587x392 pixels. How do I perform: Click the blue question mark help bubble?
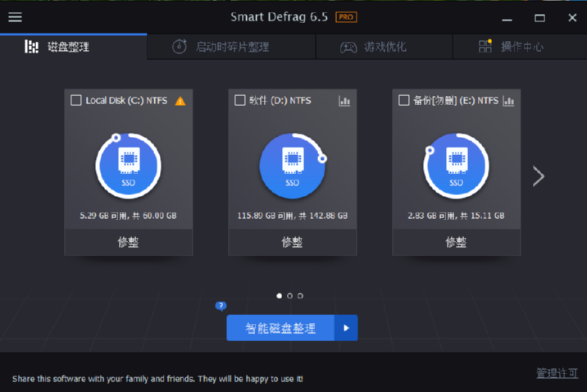pyautogui.click(x=221, y=306)
